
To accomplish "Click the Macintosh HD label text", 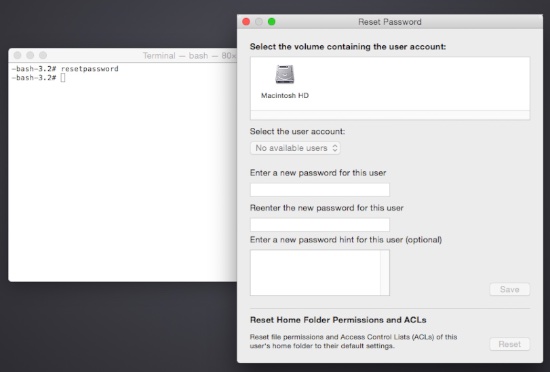I will (285, 95).
